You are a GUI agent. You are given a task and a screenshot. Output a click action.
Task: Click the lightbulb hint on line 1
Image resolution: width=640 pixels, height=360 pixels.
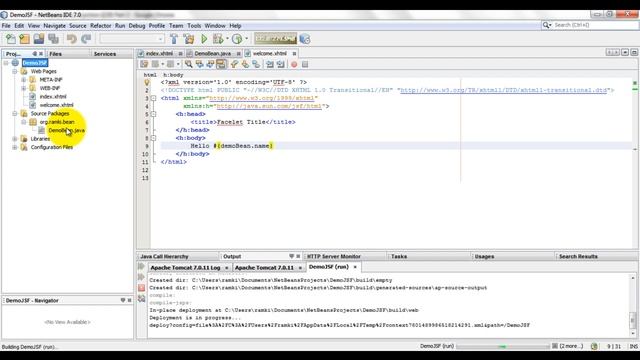(147, 82)
